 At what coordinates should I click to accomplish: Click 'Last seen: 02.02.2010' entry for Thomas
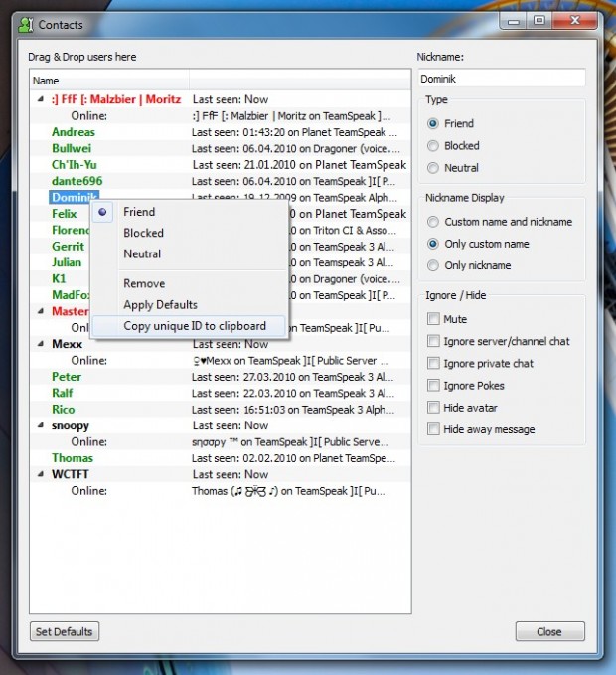point(293,458)
